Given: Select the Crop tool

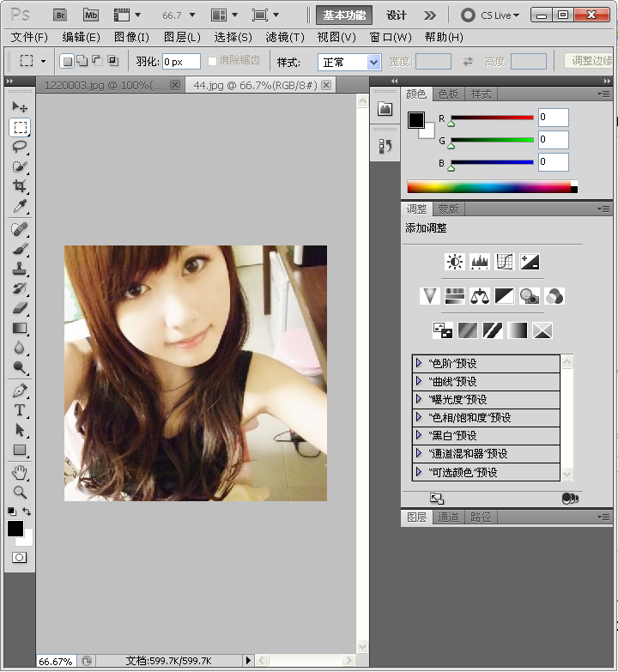Looking at the screenshot, I should tap(20, 186).
